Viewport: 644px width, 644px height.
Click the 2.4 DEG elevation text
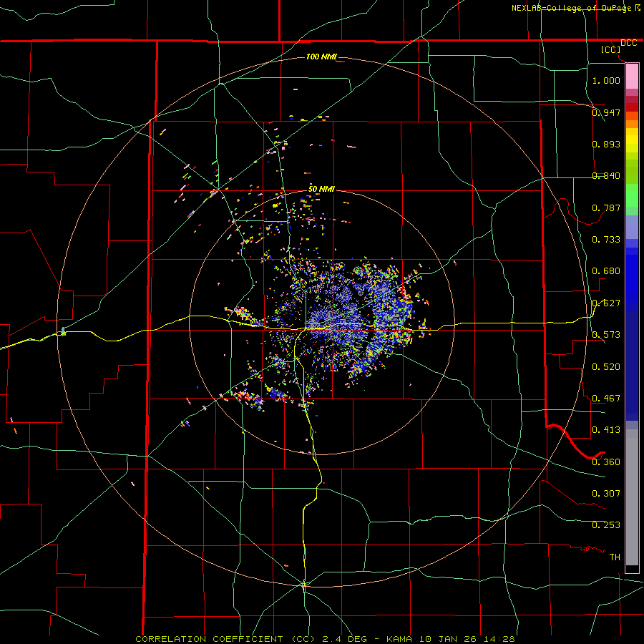click(343, 639)
